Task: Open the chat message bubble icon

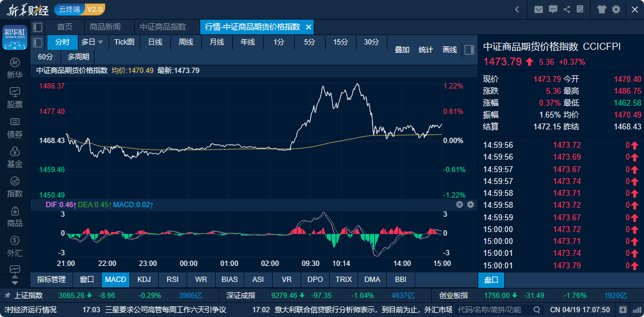Action: coord(553,9)
